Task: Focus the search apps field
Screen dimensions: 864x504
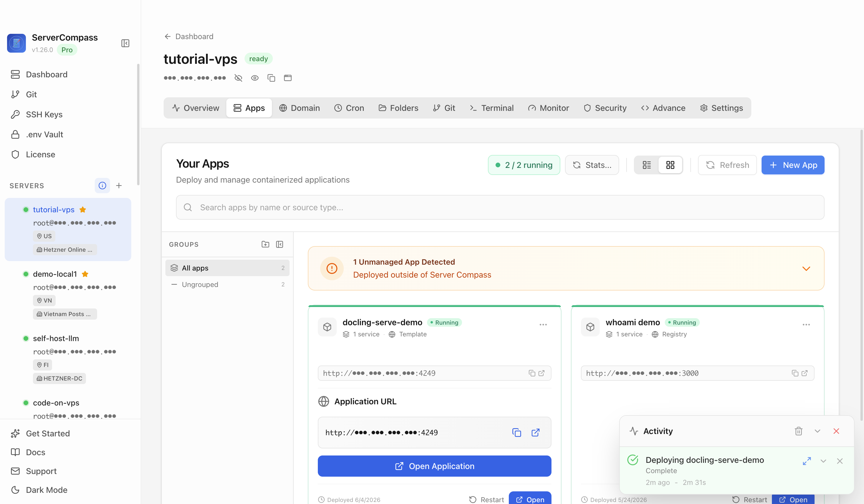Action: click(x=500, y=207)
